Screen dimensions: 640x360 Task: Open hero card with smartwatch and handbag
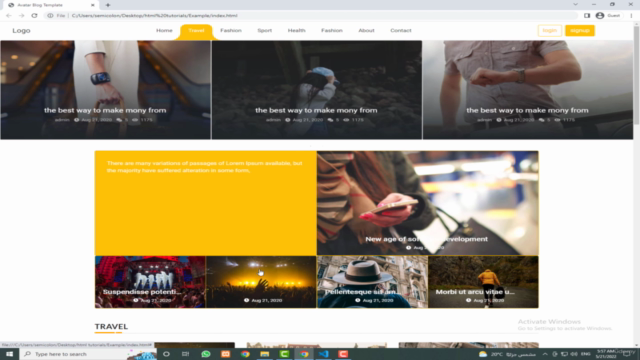click(105, 90)
